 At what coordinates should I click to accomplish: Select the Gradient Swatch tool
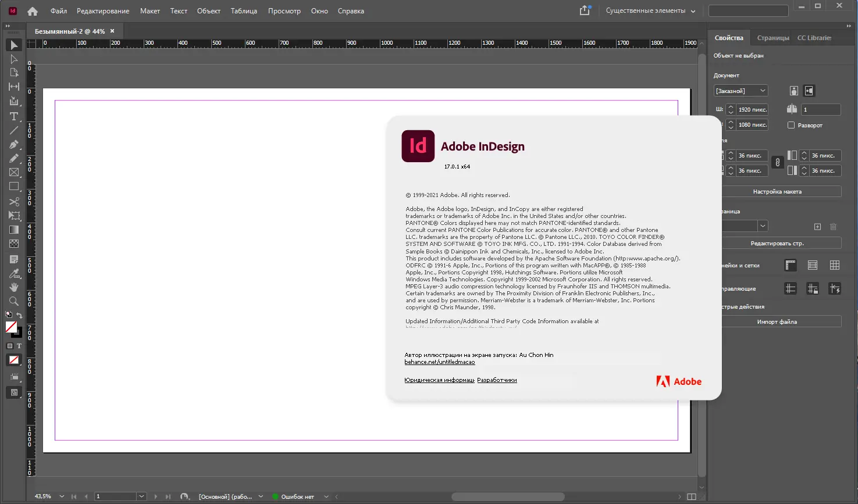(14, 229)
